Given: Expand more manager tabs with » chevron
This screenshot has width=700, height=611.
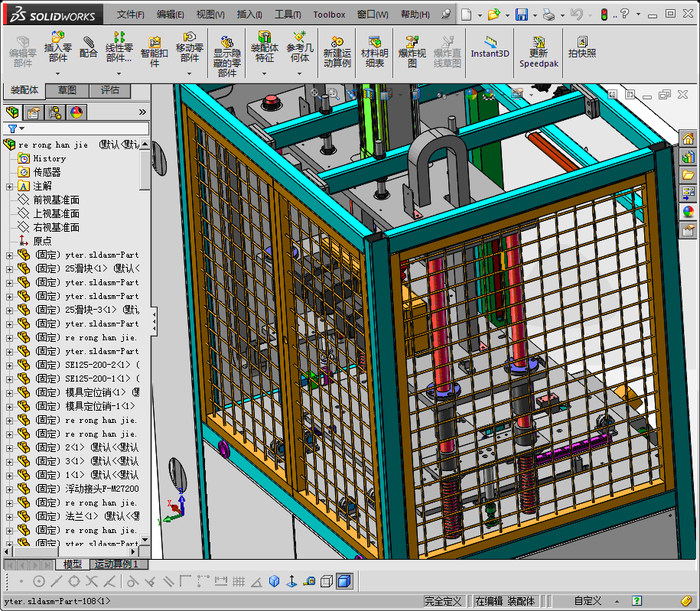Looking at the screenshot, I should coord(142,112).
